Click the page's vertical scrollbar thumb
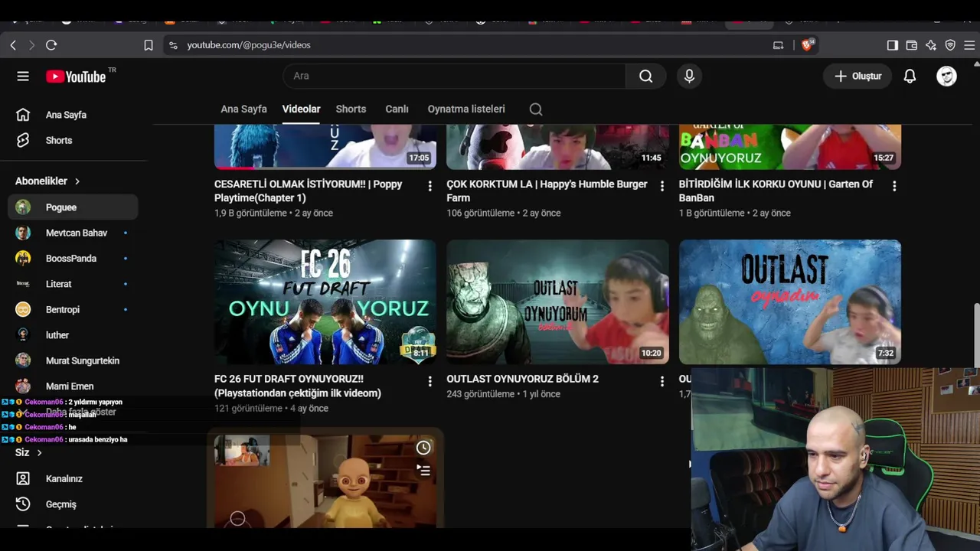980x551 pixels. [x=975, y=335]
